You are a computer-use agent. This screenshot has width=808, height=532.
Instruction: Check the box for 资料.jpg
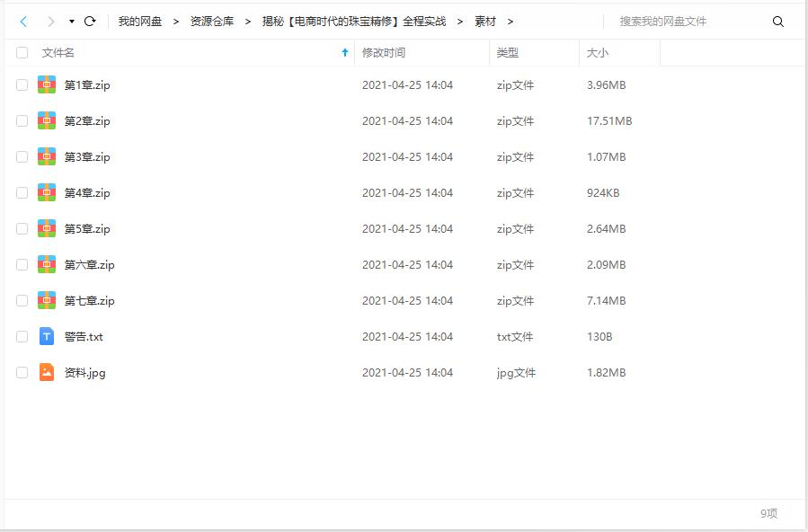pos(22,372)
